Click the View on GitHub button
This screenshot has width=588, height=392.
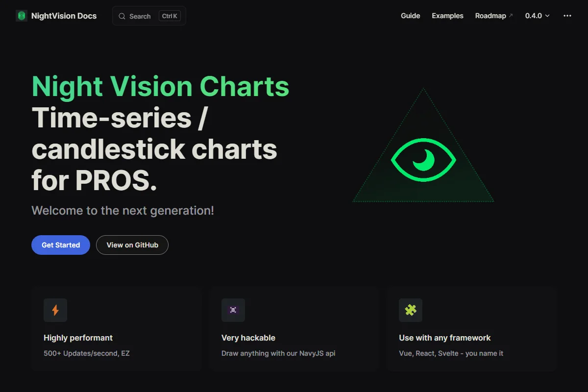(x=132, y=245)
